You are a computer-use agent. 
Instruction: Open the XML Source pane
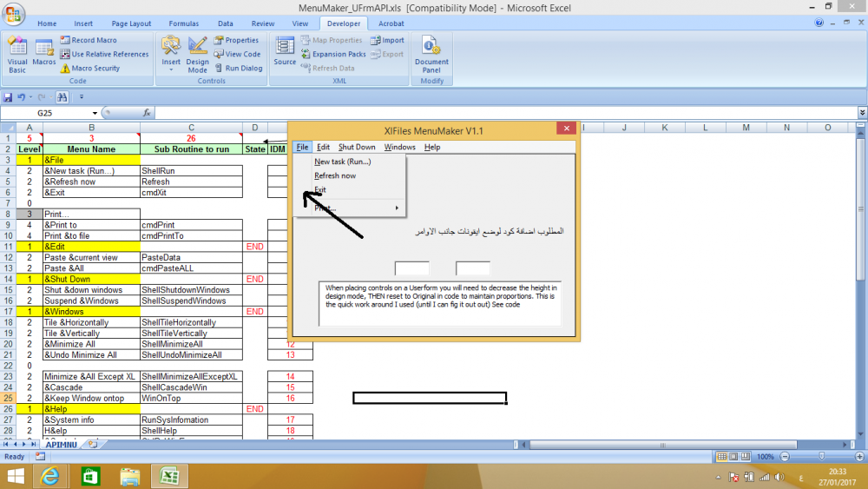(x=285, y=51)
